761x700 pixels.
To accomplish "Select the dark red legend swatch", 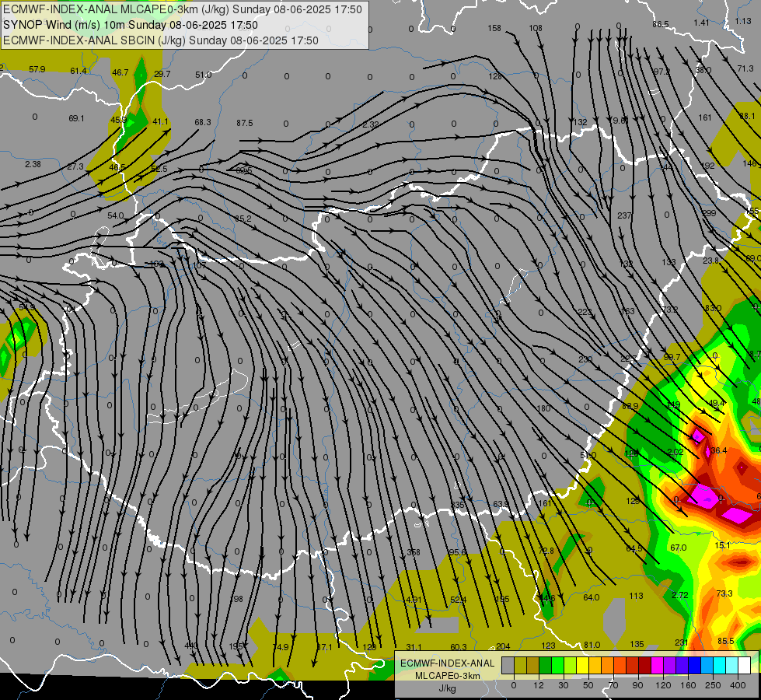I will 644,665.
